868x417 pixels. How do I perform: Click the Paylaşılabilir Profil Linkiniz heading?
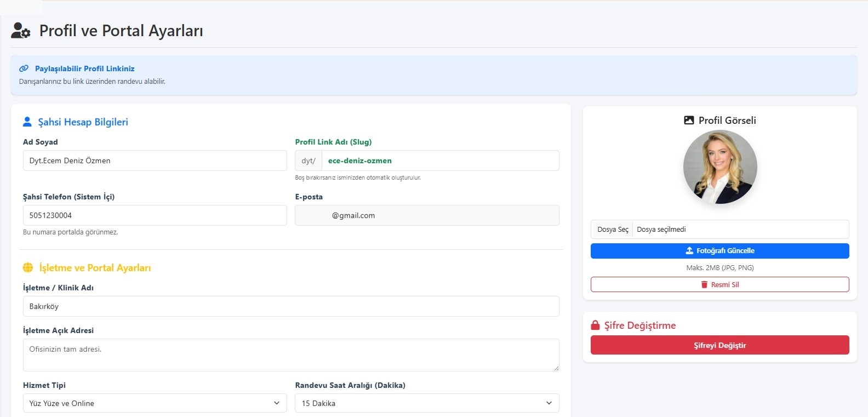pos(84,68)
